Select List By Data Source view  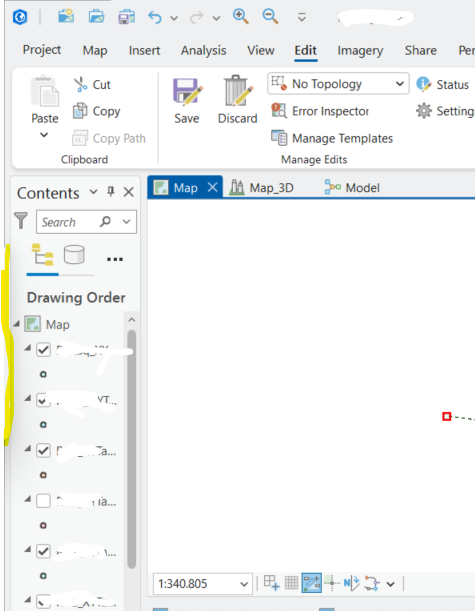tap(74, 255)
